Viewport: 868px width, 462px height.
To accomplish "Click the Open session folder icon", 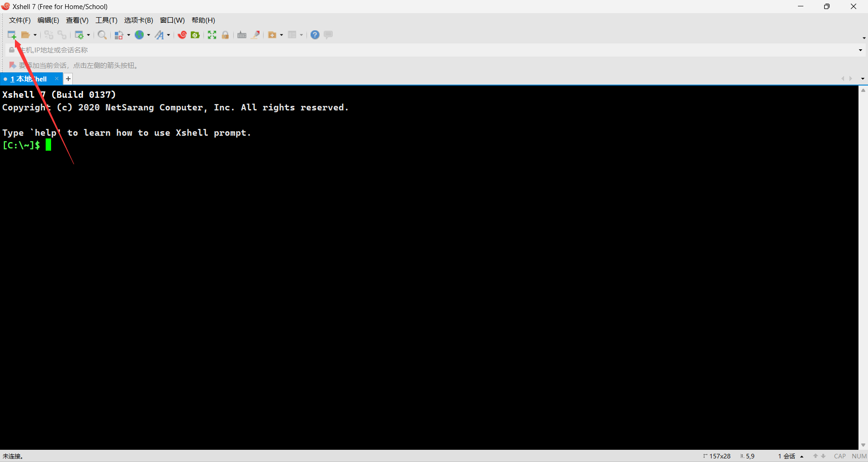I will (26, 35).
